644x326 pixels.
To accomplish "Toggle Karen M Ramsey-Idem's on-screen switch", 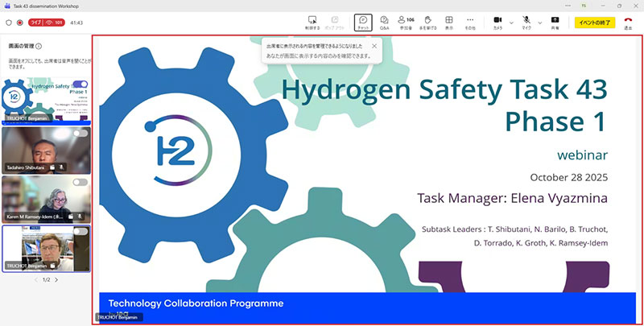I will [x=80, y=182].
